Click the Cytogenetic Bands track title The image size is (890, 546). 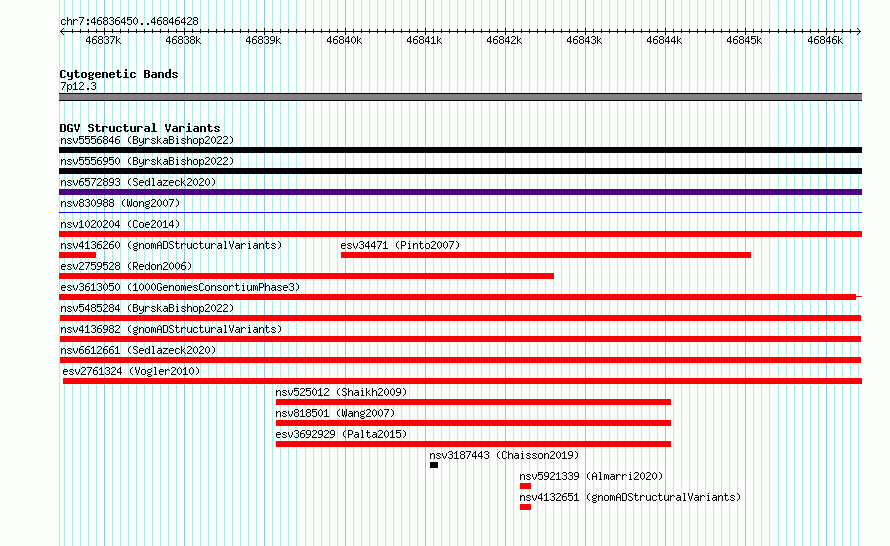click(119, 74)
